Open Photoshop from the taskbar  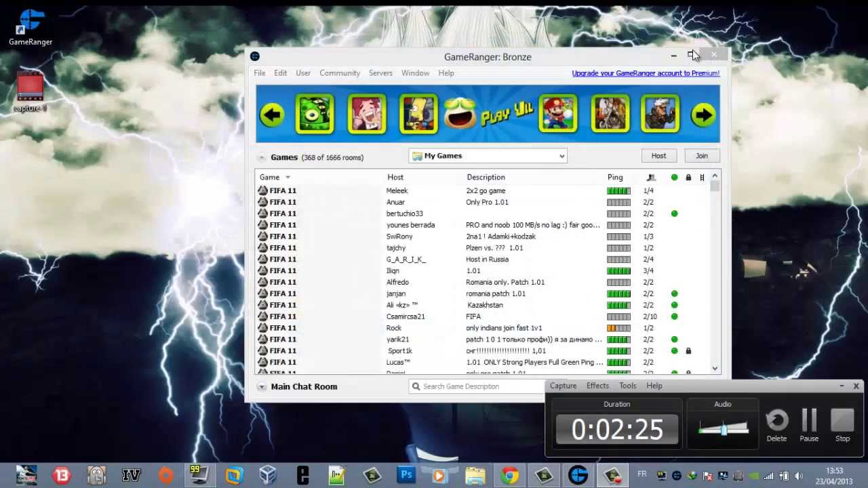406,474
